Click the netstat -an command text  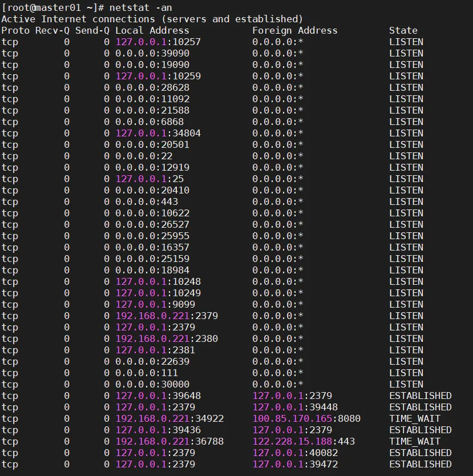[x=140, y=7]
